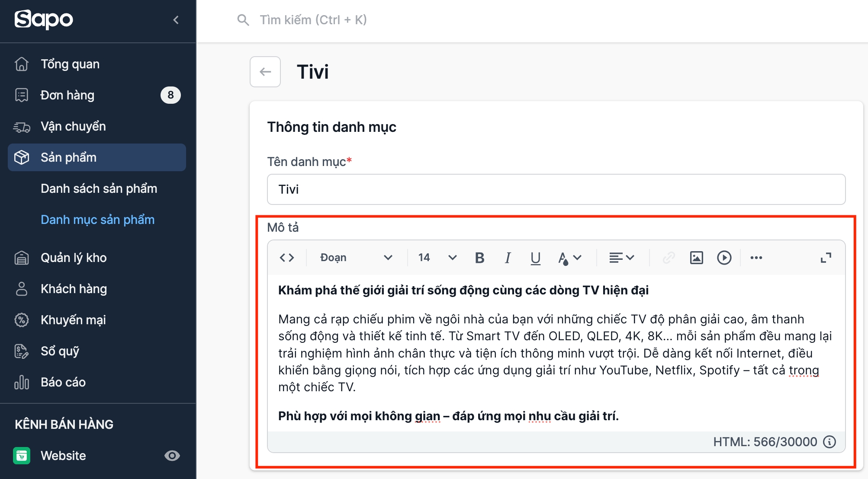
Task: Toggle Website channel visibility eye icon
Action: (172, 456)
